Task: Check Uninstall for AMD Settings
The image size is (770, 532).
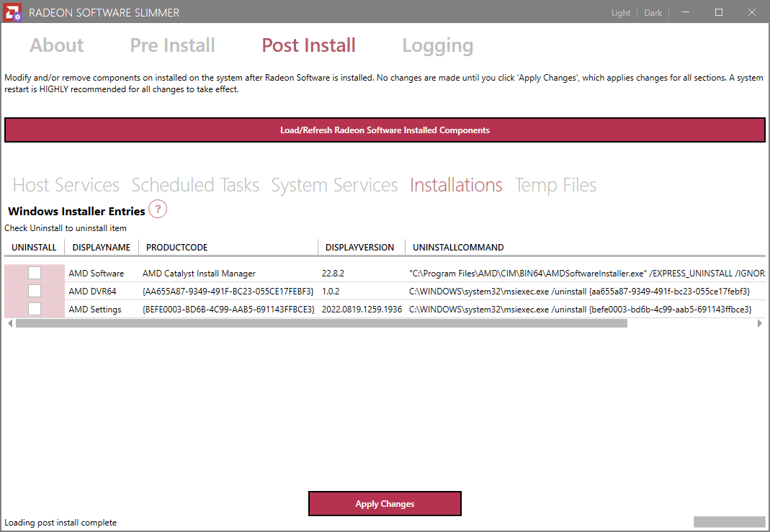Action: pyautogui.click(x=35, y=309)
